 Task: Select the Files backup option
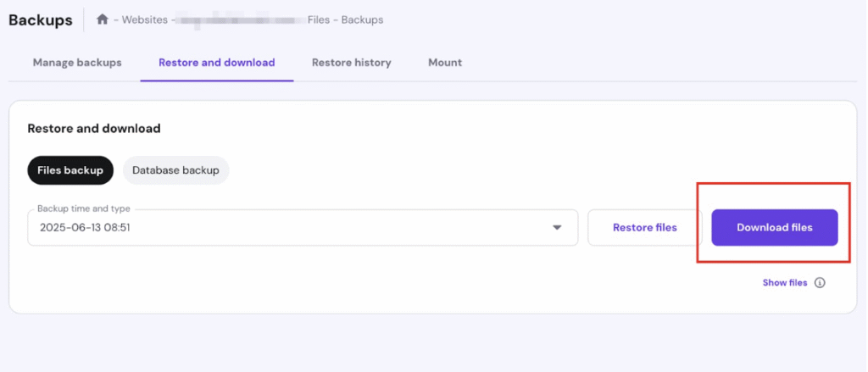pyautogui.click(x=70, y=170)
